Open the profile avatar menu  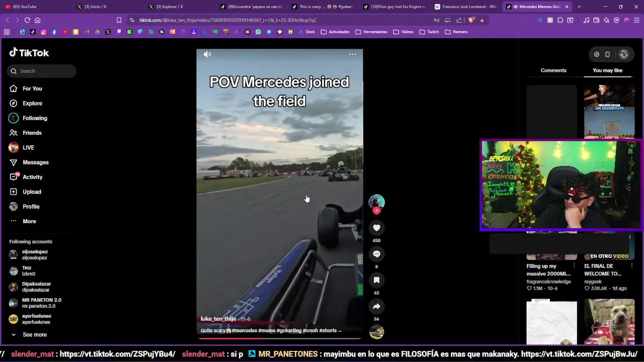(624, 54)
